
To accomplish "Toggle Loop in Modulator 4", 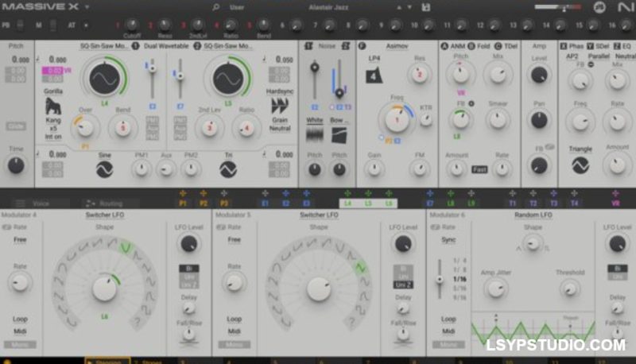I will tap(20, 319).
